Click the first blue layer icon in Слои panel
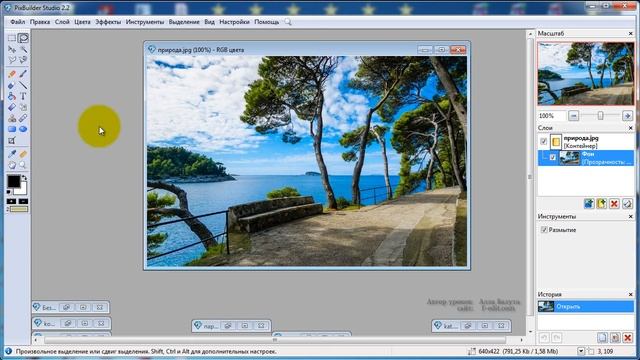 (589, 204)
